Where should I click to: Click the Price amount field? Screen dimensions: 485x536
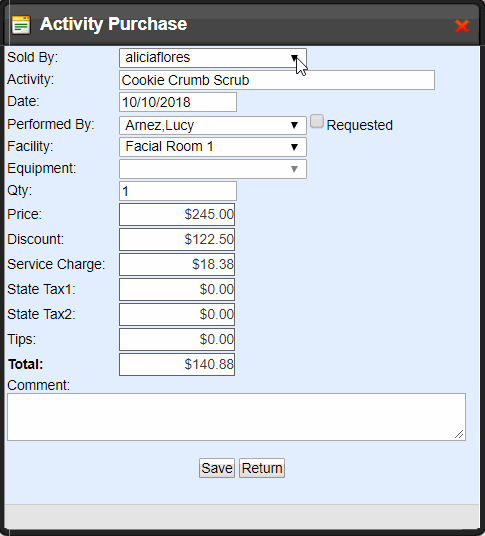click(177, 214)
